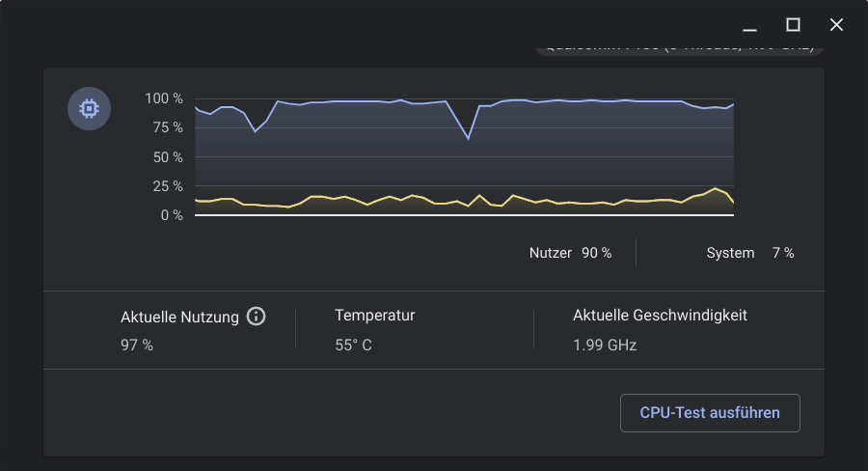Screen dimensions: 868x471
Task: Close the diagnostics window
Action: tap(836, 25)
